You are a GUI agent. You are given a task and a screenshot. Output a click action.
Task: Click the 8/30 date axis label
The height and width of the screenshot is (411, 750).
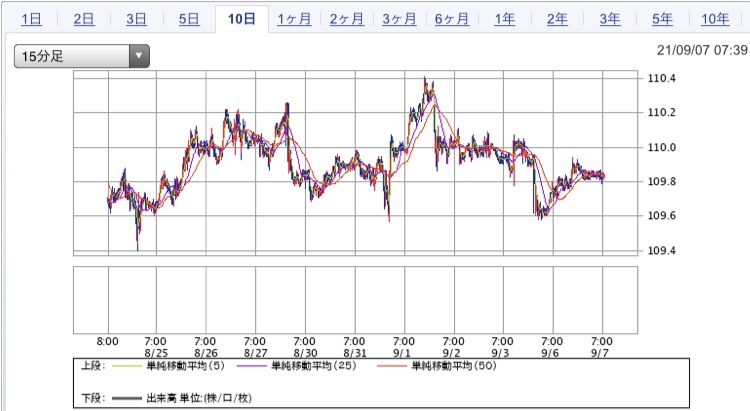305,353
